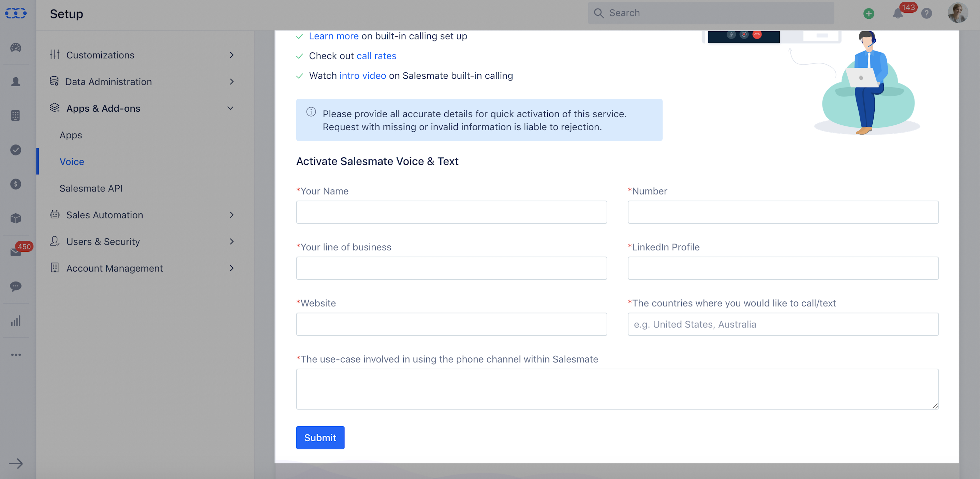Select Salesmate API menu item
The width and height of the screenshot is (980, 479).
(91, 188)
